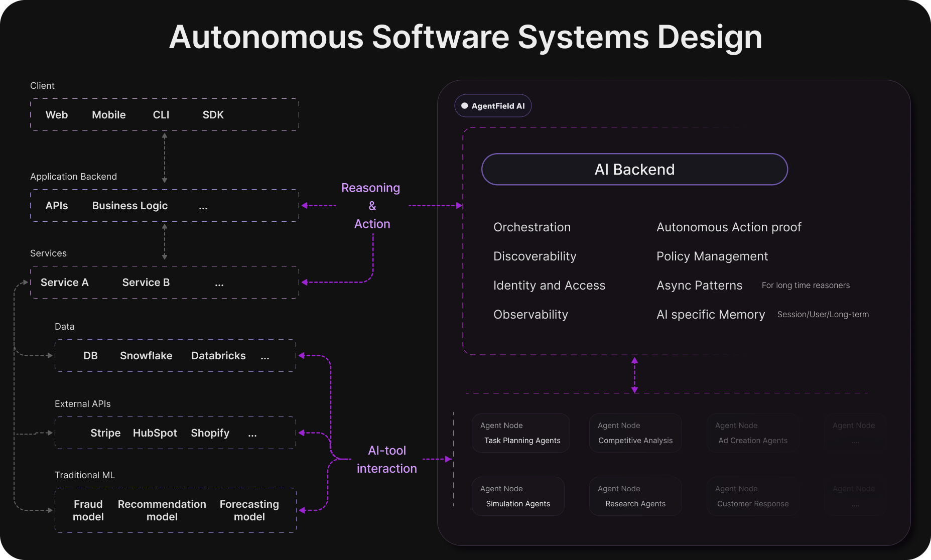This screenshot has height=560, width=931.
Task: Expand the External APIs ellipsis
Action: click(x=252, y=433)
